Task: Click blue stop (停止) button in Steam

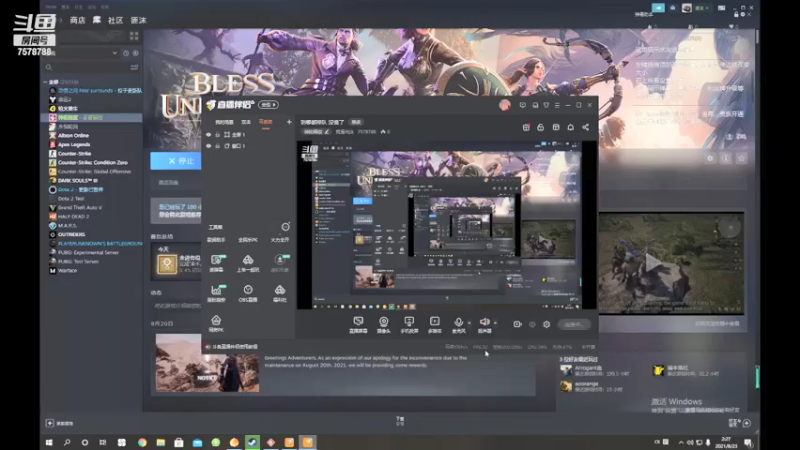Action: point(176,161)
